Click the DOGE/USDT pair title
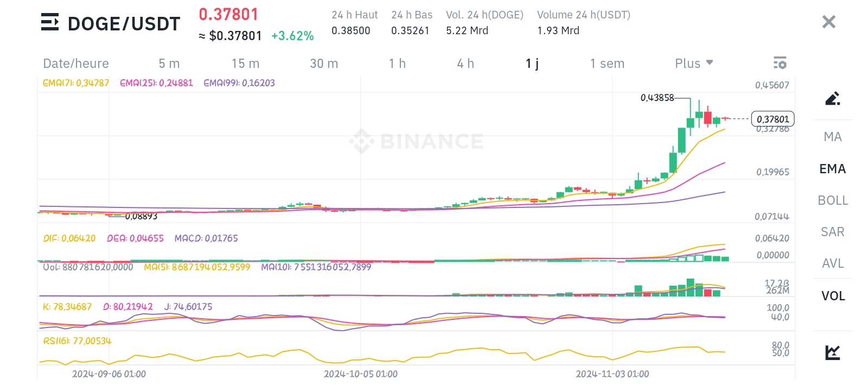Screen dimensions: 868x391 click(124, 24)
